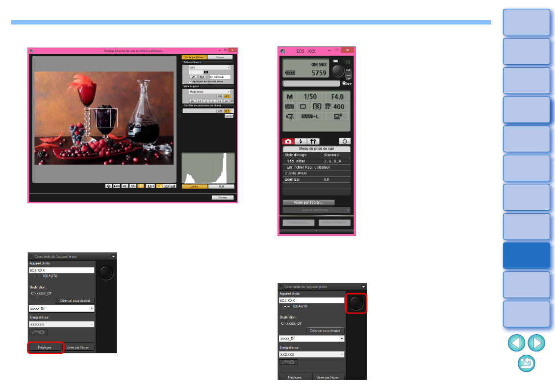Turn ON the Mise au point switch

click(220, 96)
